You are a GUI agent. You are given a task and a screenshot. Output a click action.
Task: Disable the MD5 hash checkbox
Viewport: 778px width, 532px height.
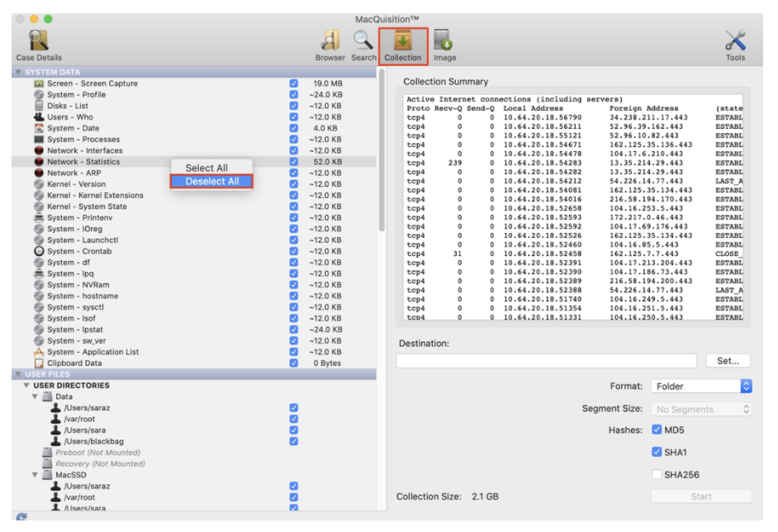pos(657,430)
